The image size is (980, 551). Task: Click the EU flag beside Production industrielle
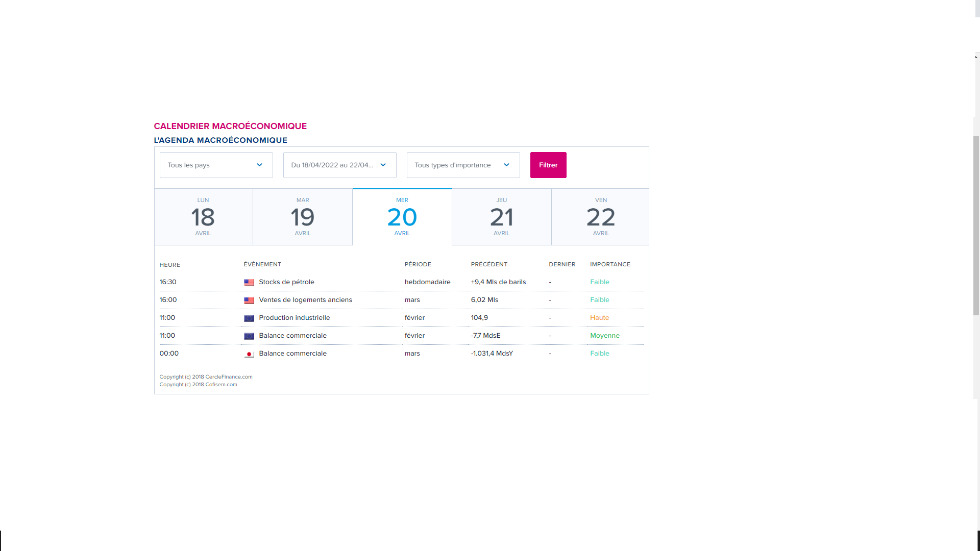point(249,318)
